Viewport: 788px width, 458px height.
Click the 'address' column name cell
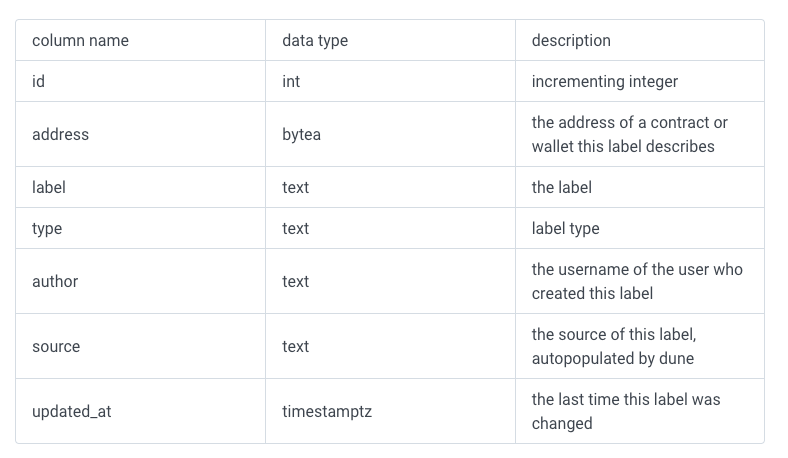click(x=140, y=134)
